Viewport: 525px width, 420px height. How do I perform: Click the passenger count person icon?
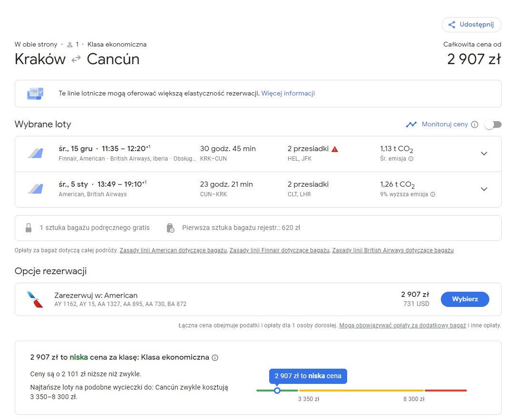(70, 45)
